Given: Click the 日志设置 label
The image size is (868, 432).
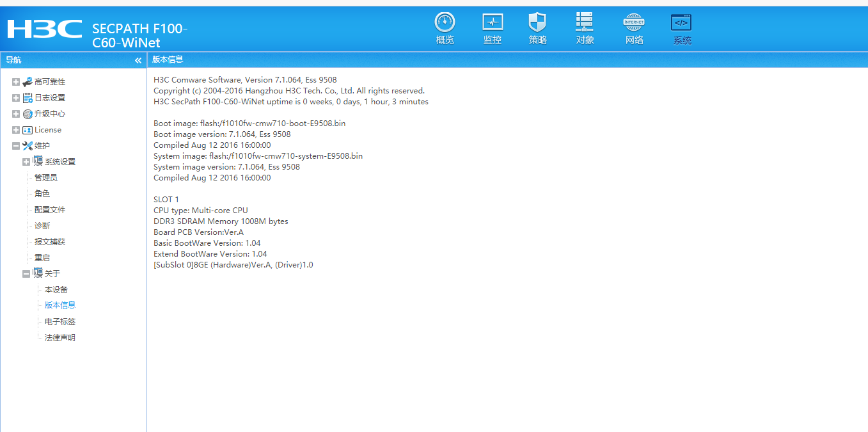Looking at the screenshot, I should coord(50,98).
